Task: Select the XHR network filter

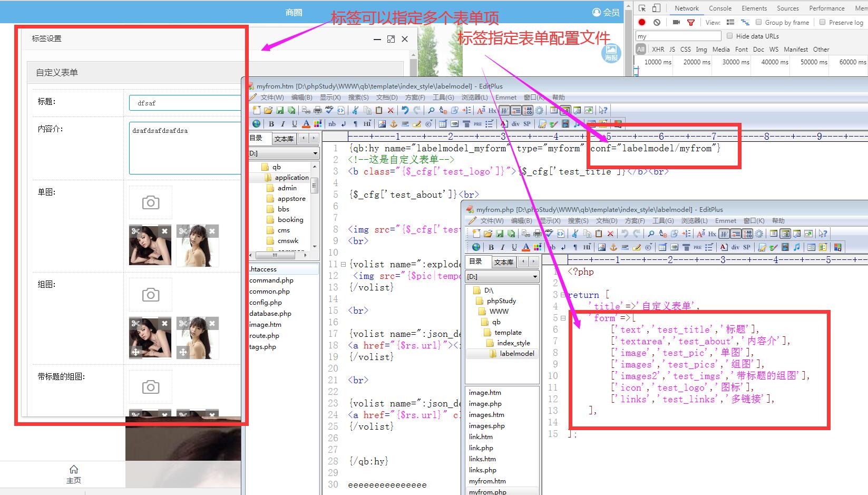Action: [x=658, y=49]
